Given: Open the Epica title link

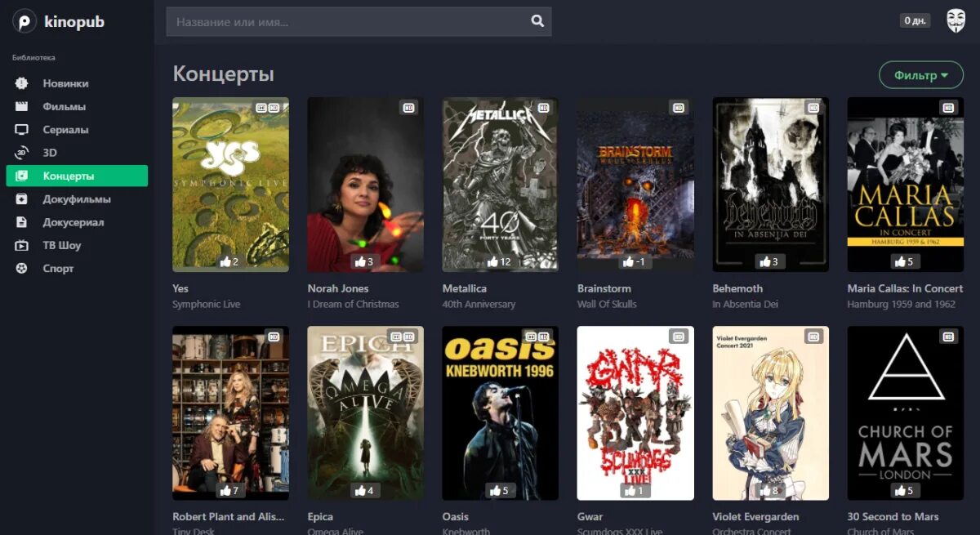Looking at the screenshot, I should [320, 516].
